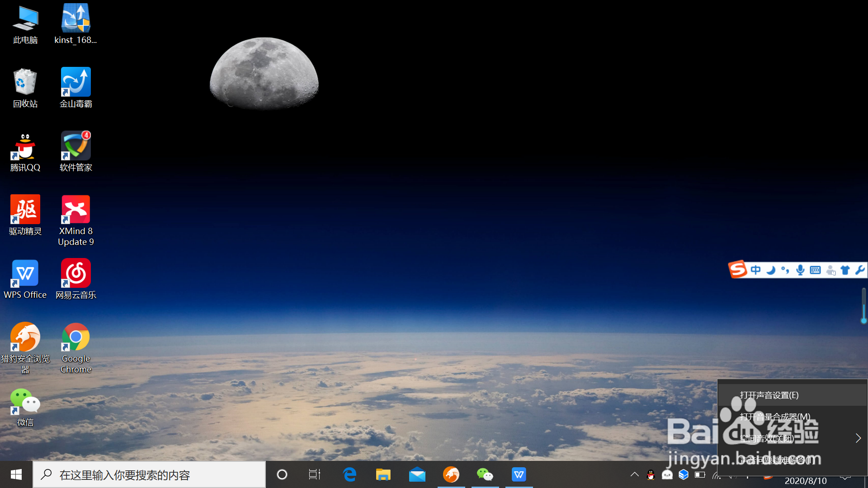This screenshot has width=868, height=488.
Task: Click the vertical blue slider at right edge
Action: (x=863, y=306)
